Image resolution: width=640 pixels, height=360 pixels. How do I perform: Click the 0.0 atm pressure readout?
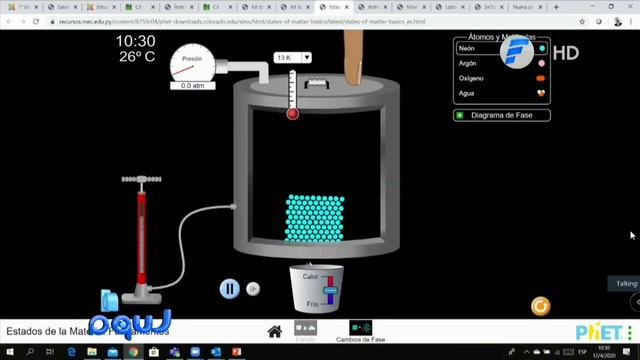click(x=193, y=86)
